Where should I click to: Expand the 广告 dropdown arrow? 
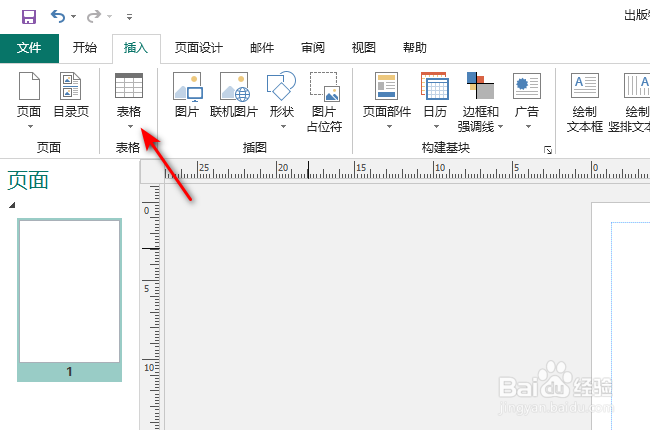click(x=528, y=126)
